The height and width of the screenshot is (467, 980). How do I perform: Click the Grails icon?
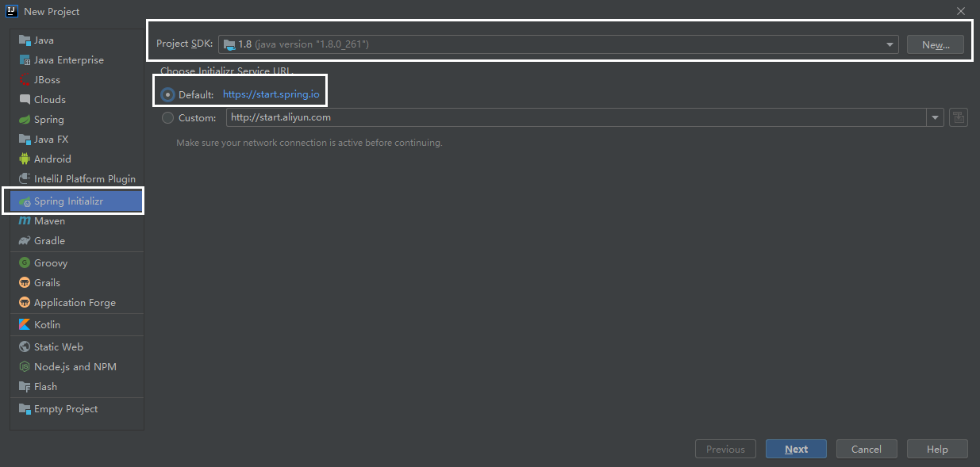(25, 283)
